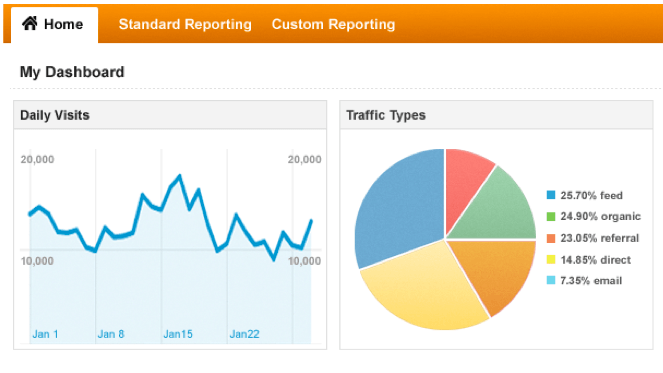Click the light blue email legend swatch

click(x=551, y=280)
